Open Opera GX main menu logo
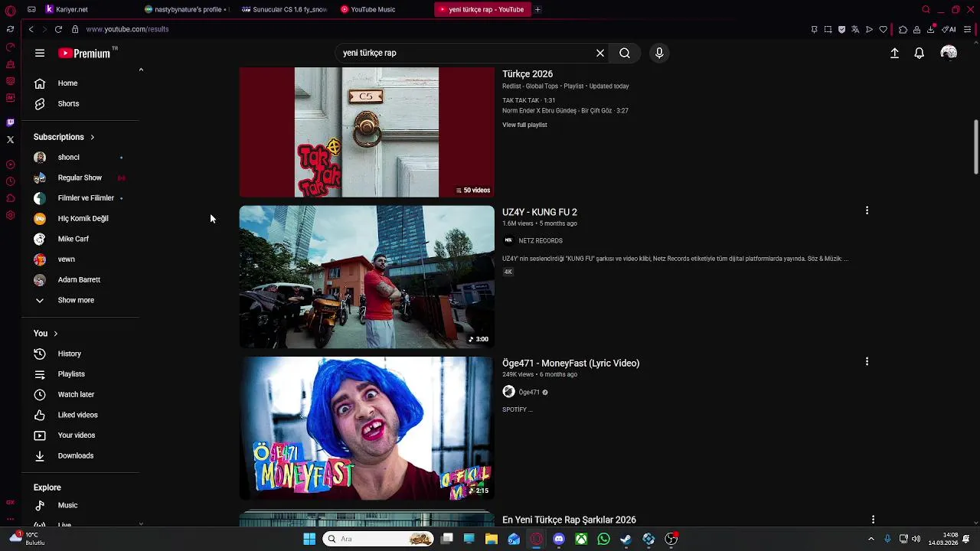 click(10, 11)
